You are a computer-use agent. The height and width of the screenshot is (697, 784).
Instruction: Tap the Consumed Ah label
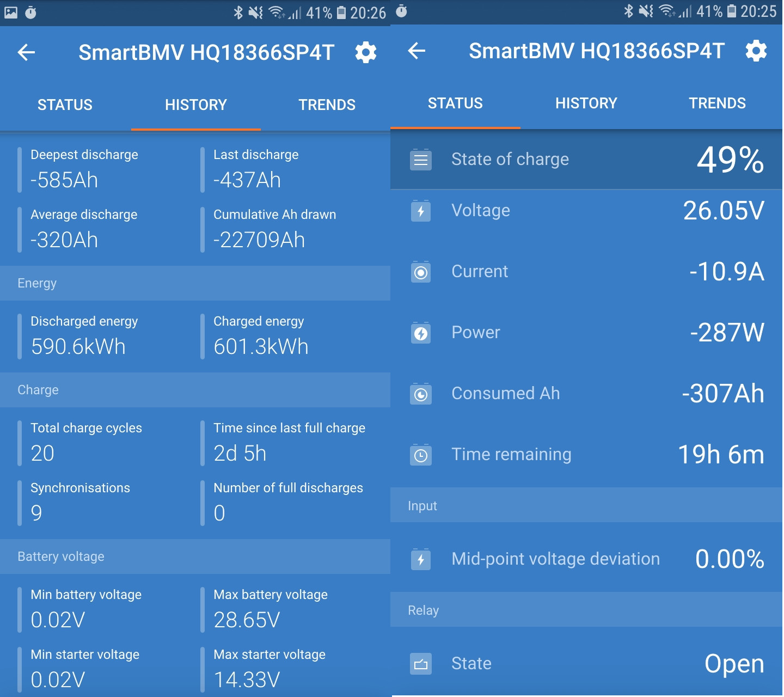pyautogui.click(x=505, y=394)
